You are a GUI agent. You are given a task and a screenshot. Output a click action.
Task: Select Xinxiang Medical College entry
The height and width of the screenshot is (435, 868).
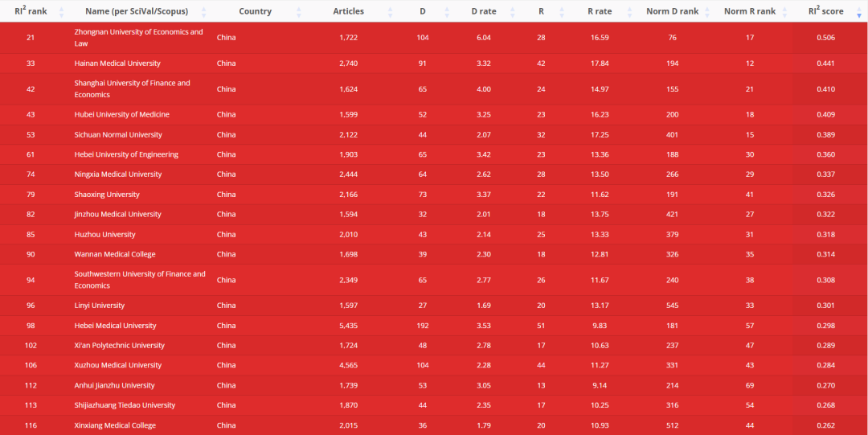tap(115, 425)
